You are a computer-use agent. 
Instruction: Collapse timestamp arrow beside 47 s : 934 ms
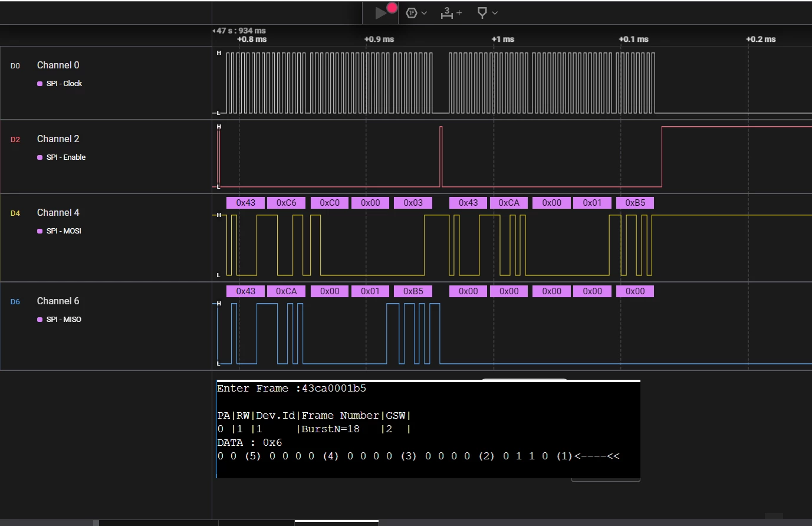pyautogui.click(x=213, y=31)
